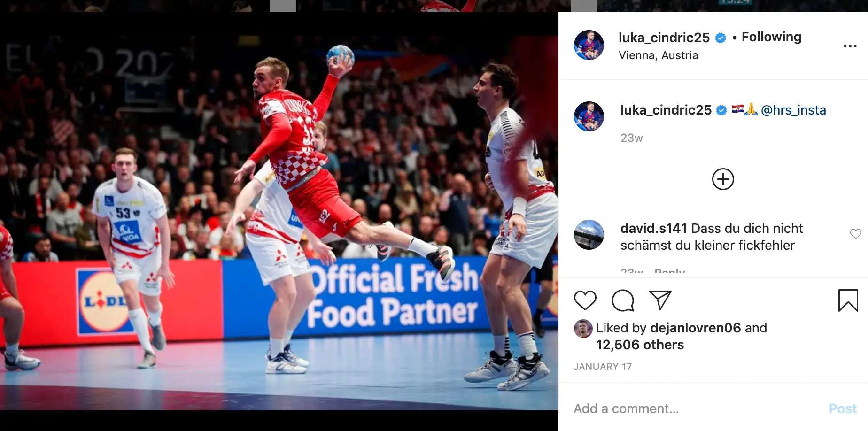View the 12,506 others who liked
868x431 pixels.
(640, 345)
